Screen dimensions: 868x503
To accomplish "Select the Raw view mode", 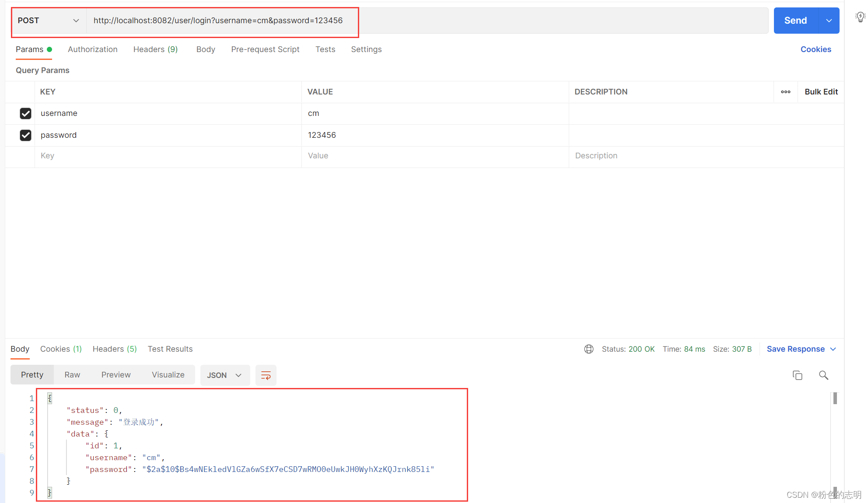I will (72, 375).
